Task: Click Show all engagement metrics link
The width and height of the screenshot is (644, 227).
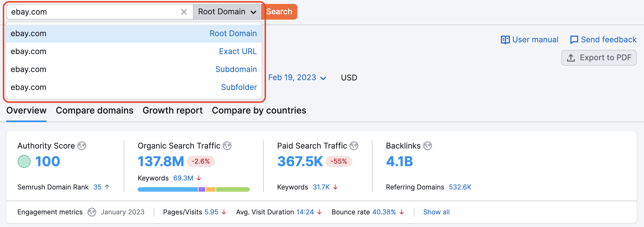Action: [x=436, y=212]
